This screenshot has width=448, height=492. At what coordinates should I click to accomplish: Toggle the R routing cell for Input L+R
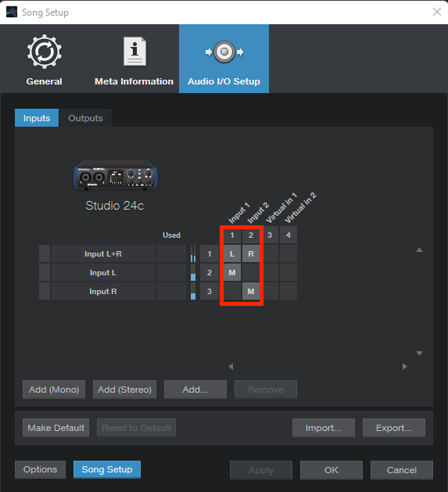[251, 254]
